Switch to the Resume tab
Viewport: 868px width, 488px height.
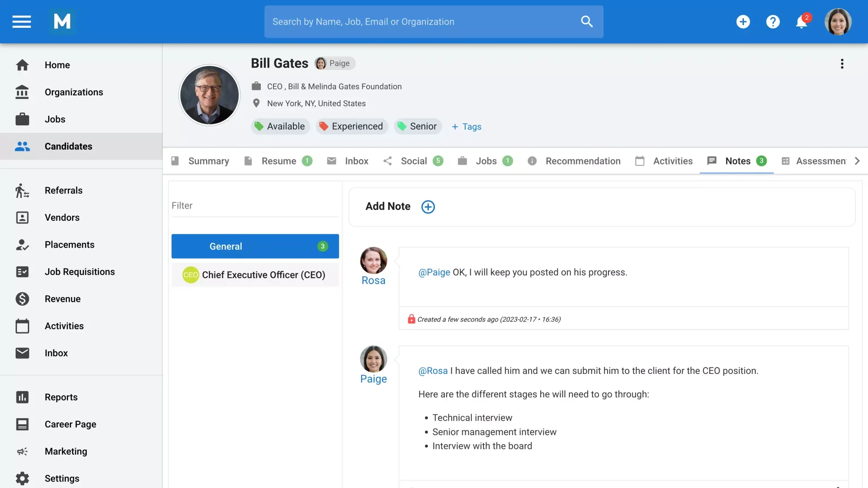point(278,161)
